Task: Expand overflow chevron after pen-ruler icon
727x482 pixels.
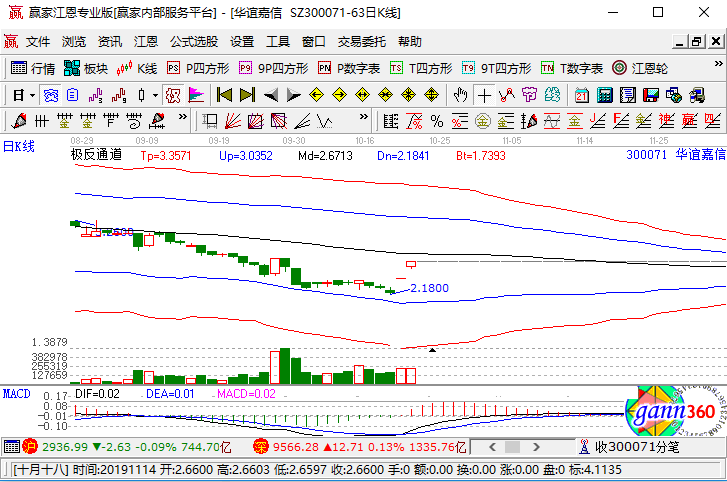Action: tap(183, 117)
